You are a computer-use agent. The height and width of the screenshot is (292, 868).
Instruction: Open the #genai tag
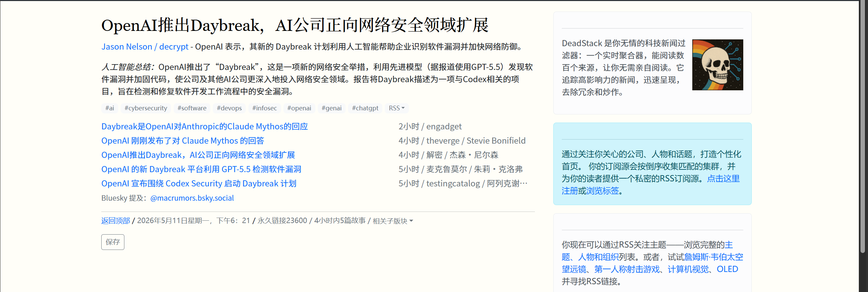tap(332, 108)
